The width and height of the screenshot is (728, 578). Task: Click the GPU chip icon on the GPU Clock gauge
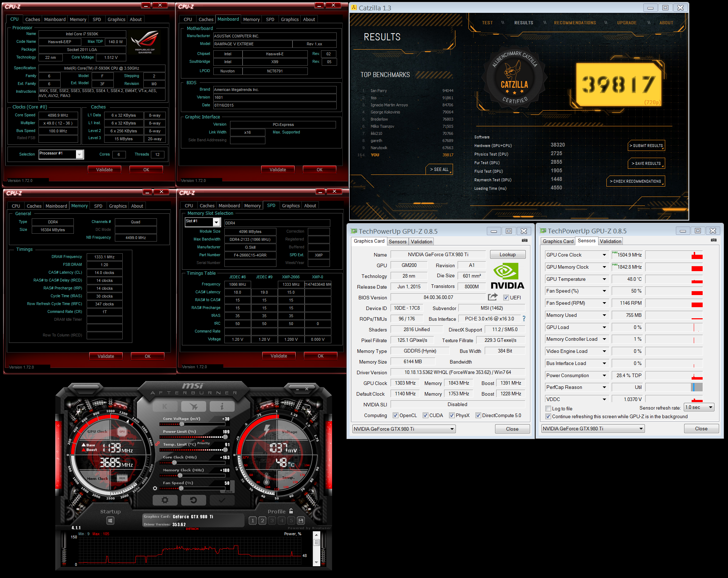(122, 431)
